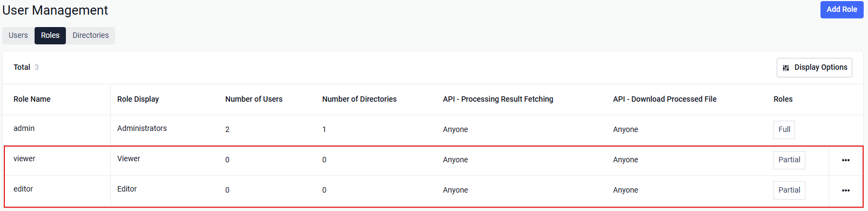
Task: Select the viewer role name
Action: tap(24, 159)
